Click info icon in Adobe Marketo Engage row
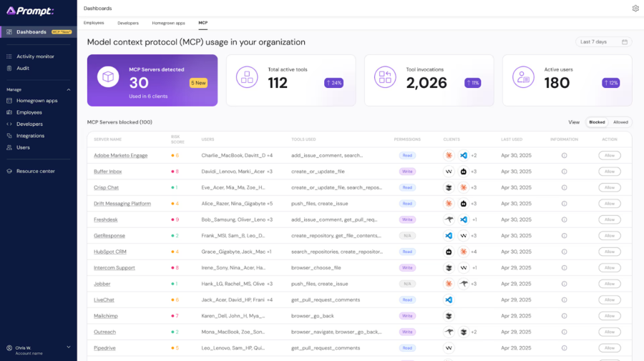644x361 pixels. [564, 155]
